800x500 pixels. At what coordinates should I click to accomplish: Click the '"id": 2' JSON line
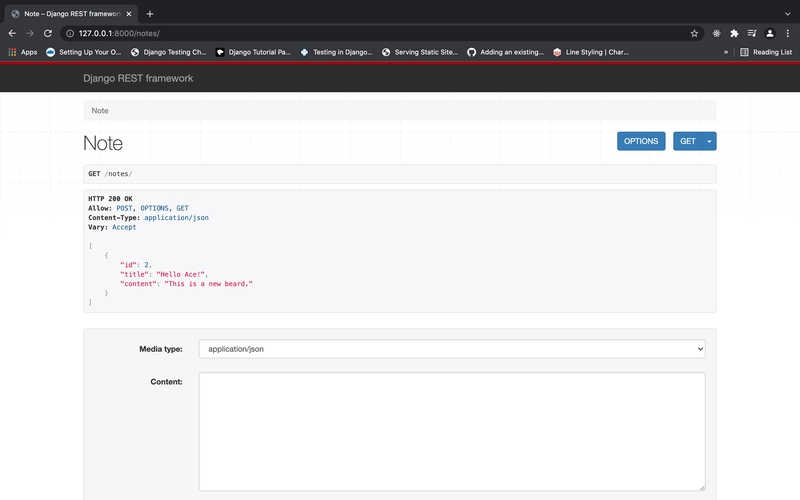pyautogui.click(x=136, y=265)
